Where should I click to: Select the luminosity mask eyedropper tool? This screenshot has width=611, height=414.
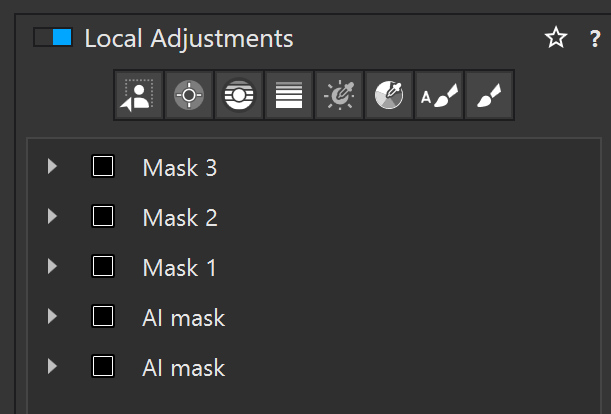coord(339,95)
